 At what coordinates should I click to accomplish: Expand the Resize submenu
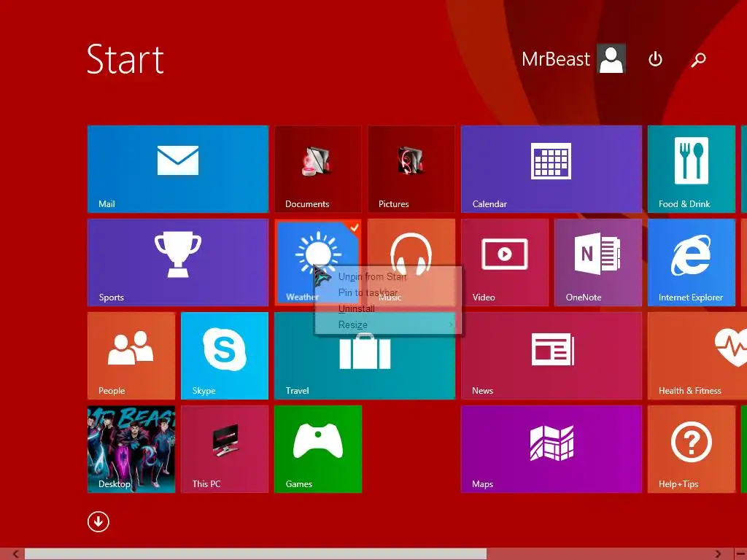[x=388, y=324]
